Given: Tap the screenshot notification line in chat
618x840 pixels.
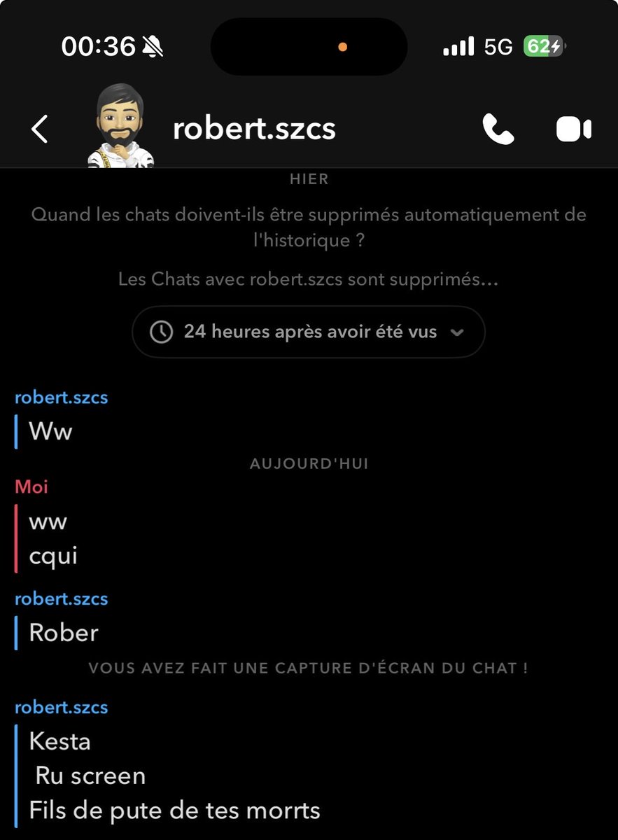Looking at the screenshot, I should (x=309, y=668).
